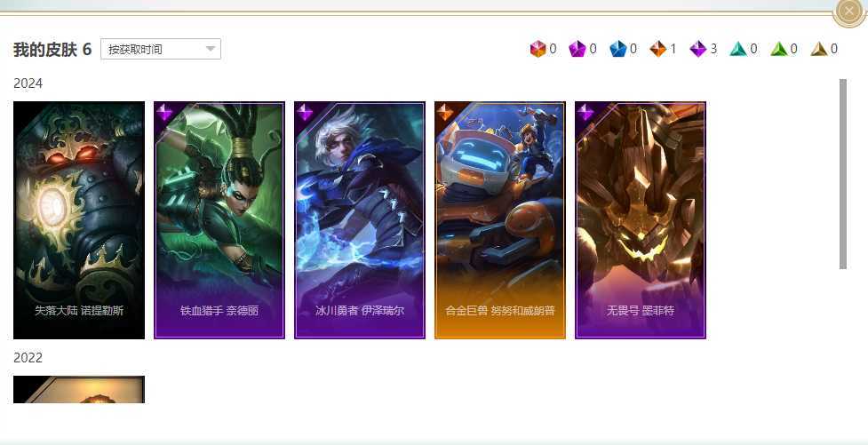Click the purple epic gem counter icon
Screen dimensions: 868x445
tap(698, 49)
